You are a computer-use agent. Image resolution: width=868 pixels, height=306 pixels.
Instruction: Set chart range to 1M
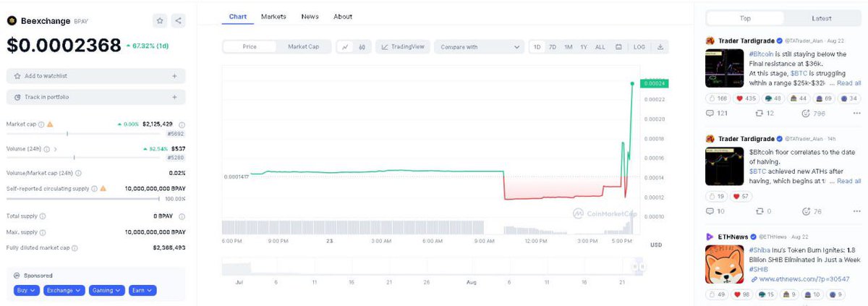(x=569, y=47)
